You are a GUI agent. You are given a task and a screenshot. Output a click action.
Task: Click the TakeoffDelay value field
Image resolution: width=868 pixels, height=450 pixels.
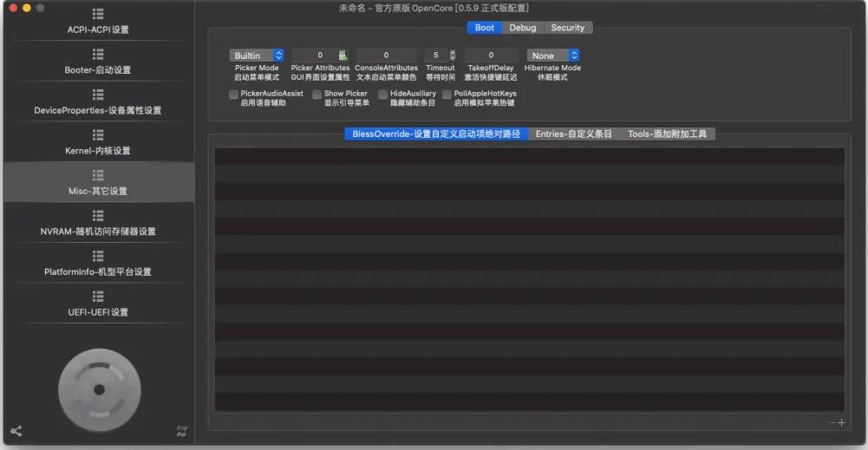491,55
